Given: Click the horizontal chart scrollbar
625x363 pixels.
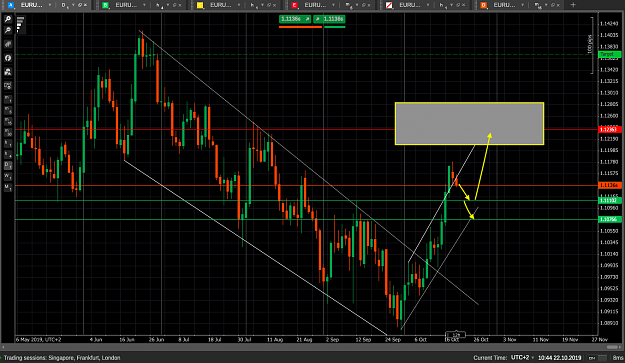Looking at the screenshot, I should (x=312, y=347).
